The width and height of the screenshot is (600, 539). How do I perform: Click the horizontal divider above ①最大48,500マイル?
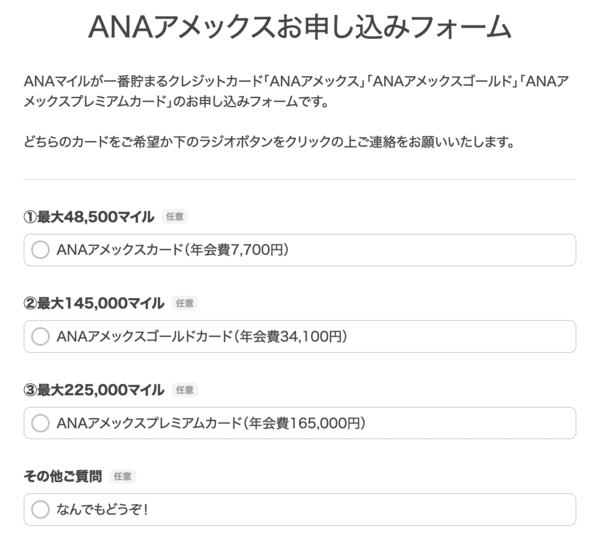[299, 180]
